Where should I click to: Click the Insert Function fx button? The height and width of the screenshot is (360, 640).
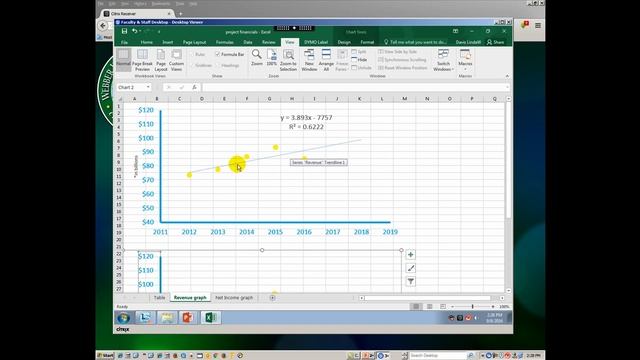[x=195, y=87]
